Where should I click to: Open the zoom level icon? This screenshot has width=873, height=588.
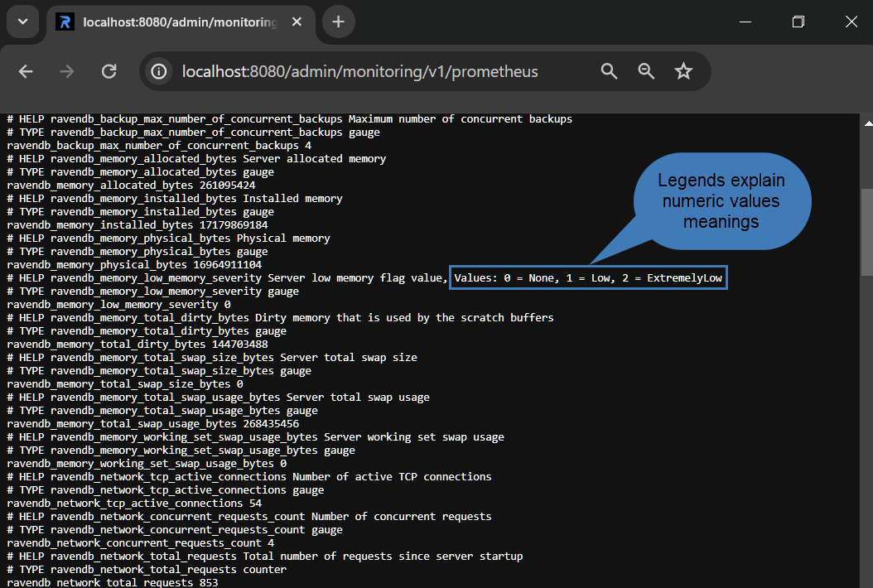pos(646,71)
